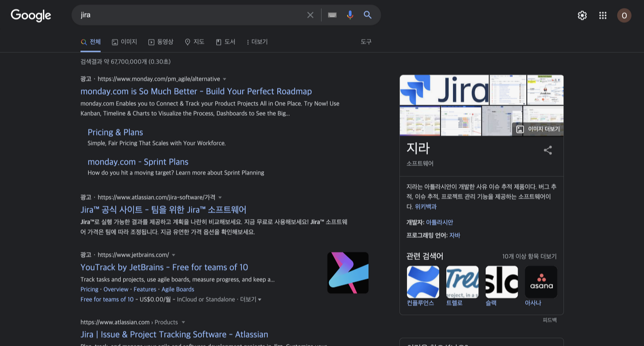Expand jetbrains.com ad URL dropdown arrow
644x346 pixels.
174,255
